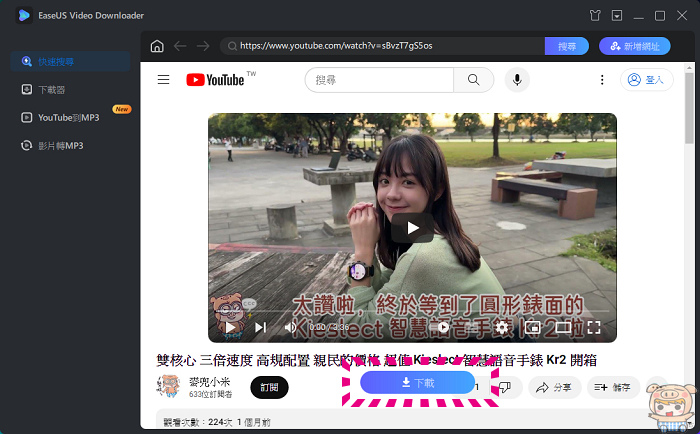Share the video

click(555, 387)
